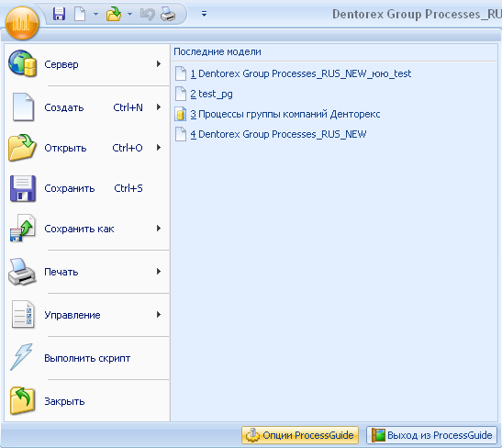Open recent model test_pg

(x=211, y=95)
